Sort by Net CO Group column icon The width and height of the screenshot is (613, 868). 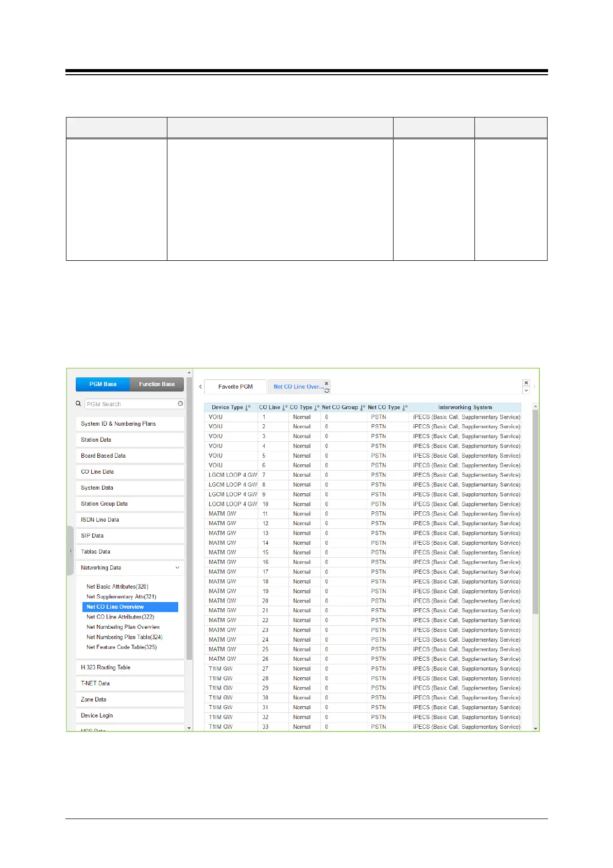click(x=362, y=407)
